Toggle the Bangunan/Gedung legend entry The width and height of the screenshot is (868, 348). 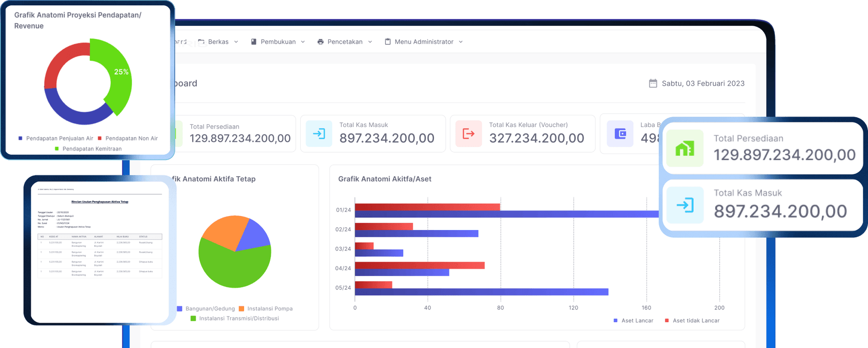206,309
